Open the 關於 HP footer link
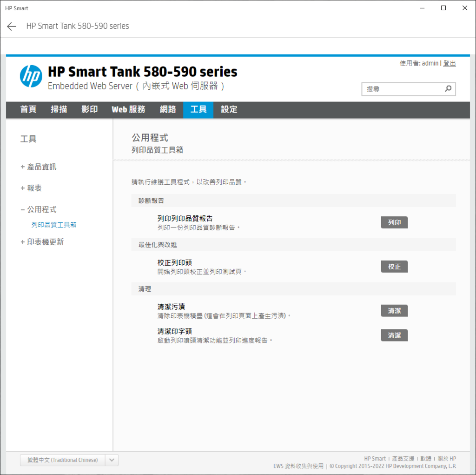This screenshot has height=475, width=476. point(447,459)
